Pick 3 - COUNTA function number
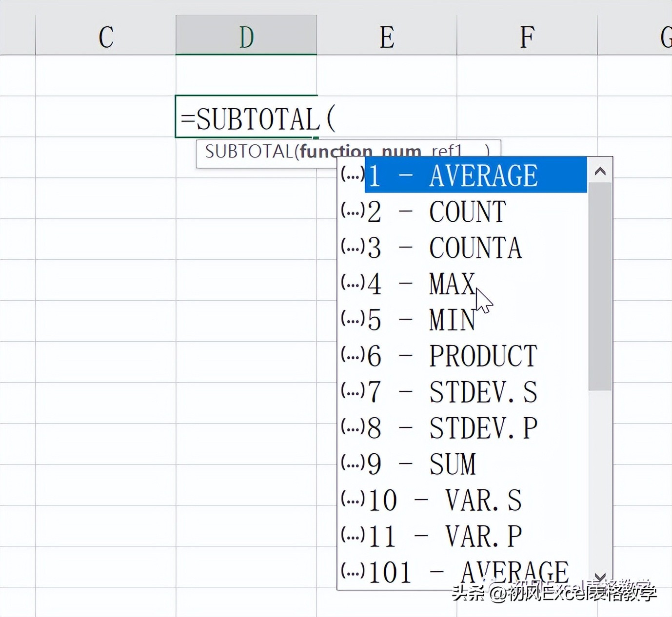Screen dimensions: 672x617 463,248
